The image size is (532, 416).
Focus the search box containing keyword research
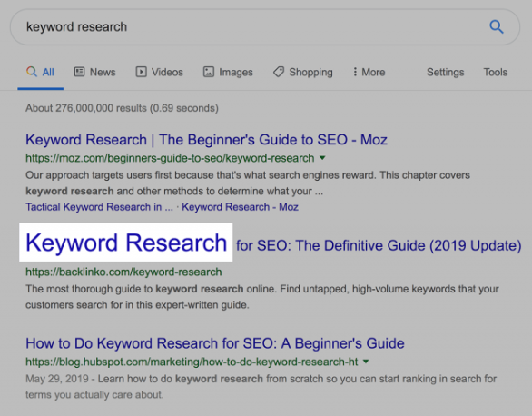tap(265, 27)
